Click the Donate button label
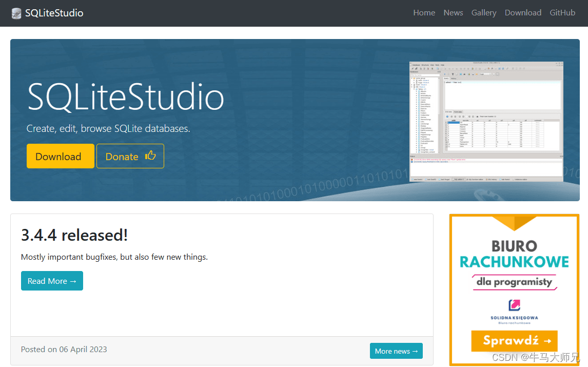The image size is (588, 367). coord(122,157)
